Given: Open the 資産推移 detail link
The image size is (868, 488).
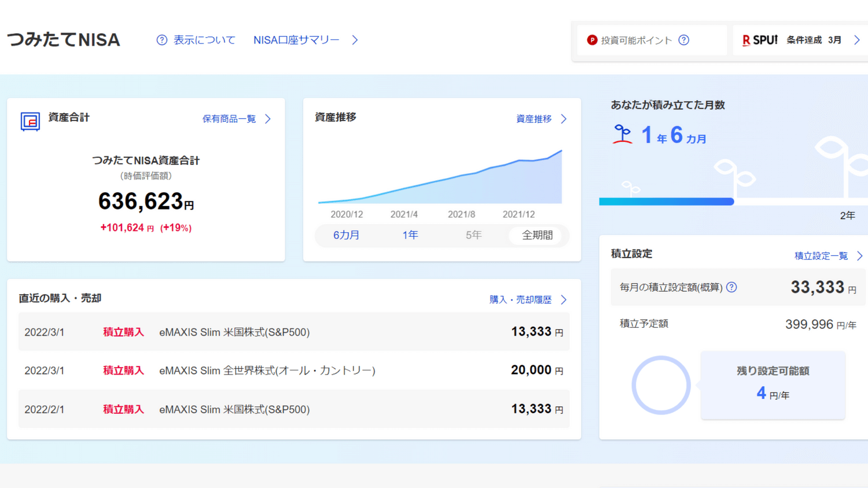Looking at the screenshot, I should coord(534,119).
